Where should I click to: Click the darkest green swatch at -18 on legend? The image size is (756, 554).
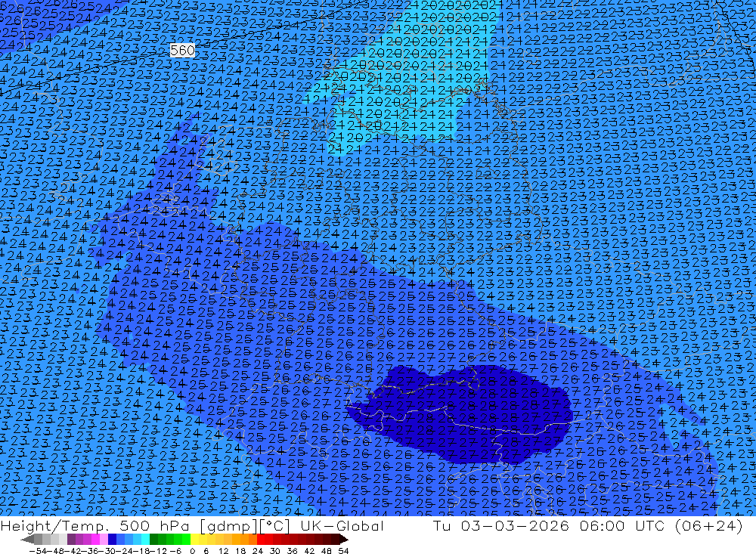pyautogui.click(x=153, y=540)
